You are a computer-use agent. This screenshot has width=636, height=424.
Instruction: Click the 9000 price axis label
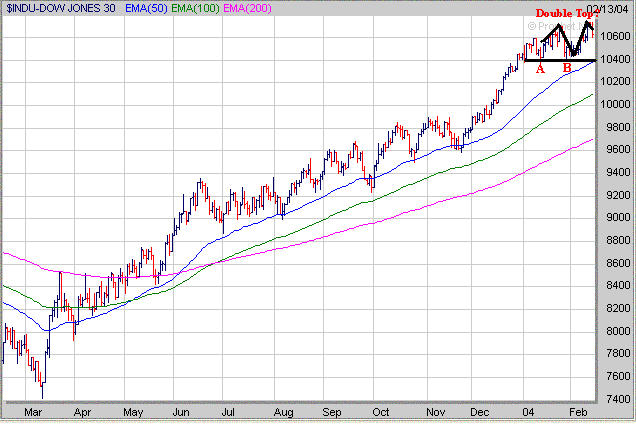coord(619,217)
